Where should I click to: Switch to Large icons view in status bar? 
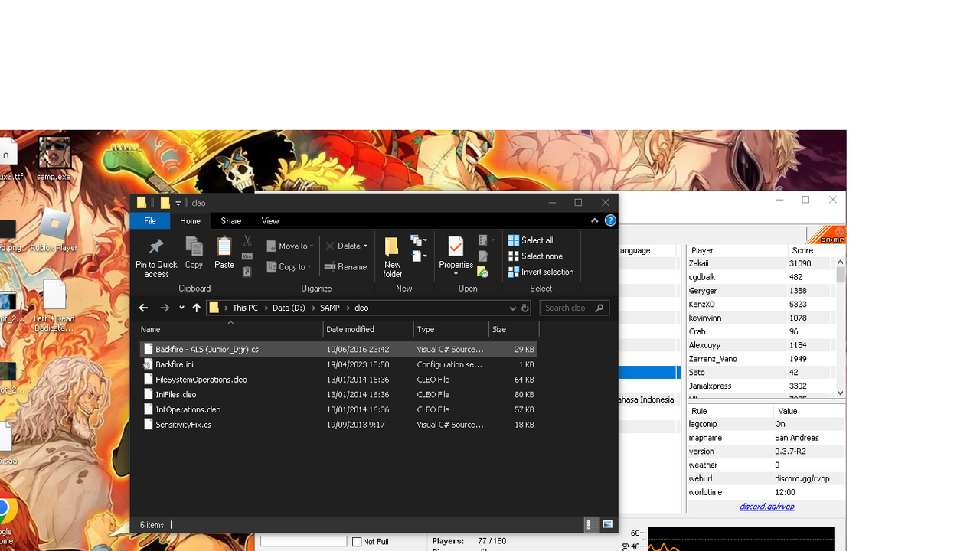point(608,525)
